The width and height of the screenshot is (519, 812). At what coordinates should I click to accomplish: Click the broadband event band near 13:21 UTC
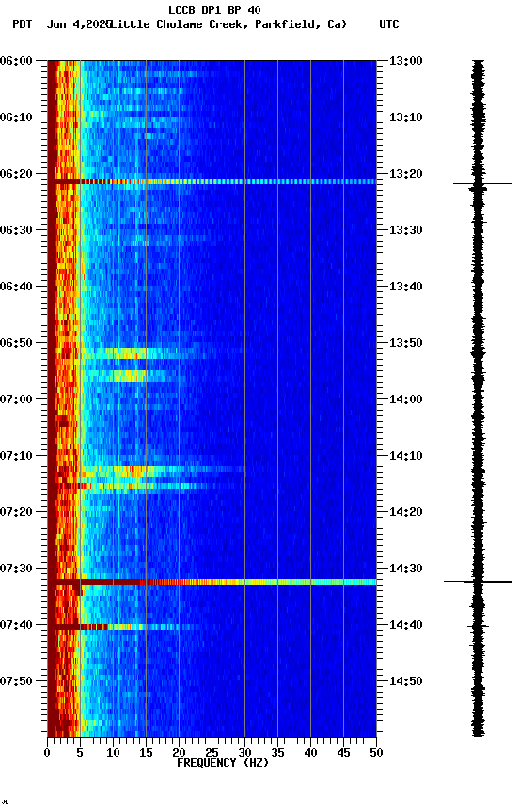pyautogui.click(x=212, y=181)
